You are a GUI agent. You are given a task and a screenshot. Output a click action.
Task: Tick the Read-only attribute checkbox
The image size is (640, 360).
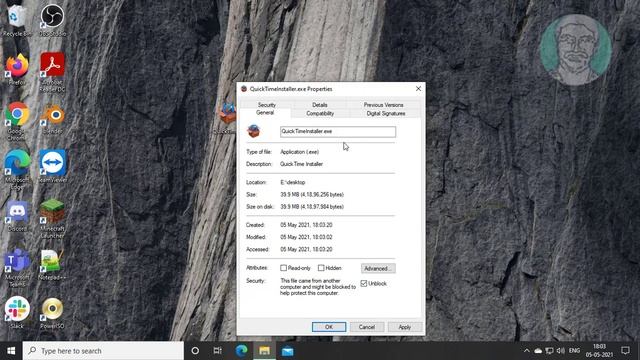click(x=283, y=268)
